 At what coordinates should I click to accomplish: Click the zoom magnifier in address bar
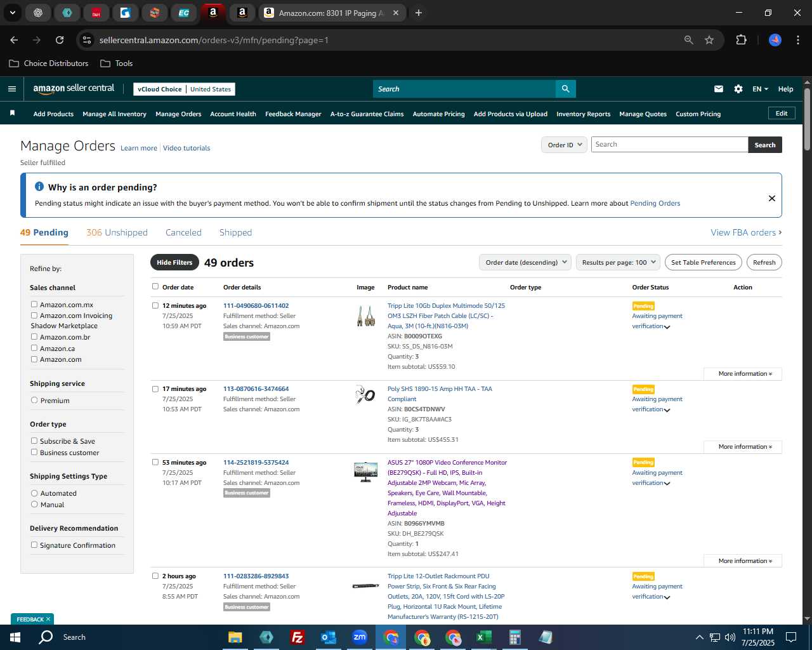coord(688,40)
